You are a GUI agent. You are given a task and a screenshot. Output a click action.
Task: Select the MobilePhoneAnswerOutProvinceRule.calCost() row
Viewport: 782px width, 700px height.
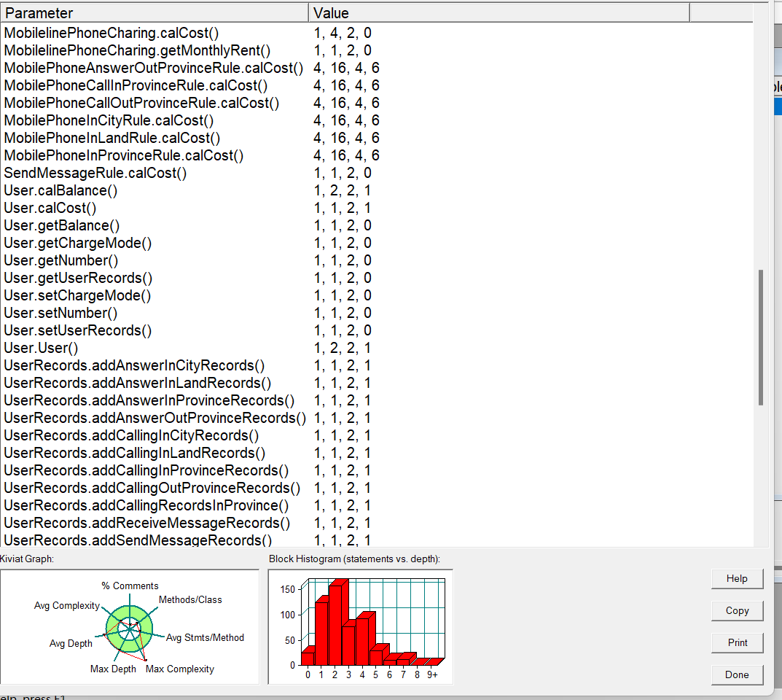(377, 68)
